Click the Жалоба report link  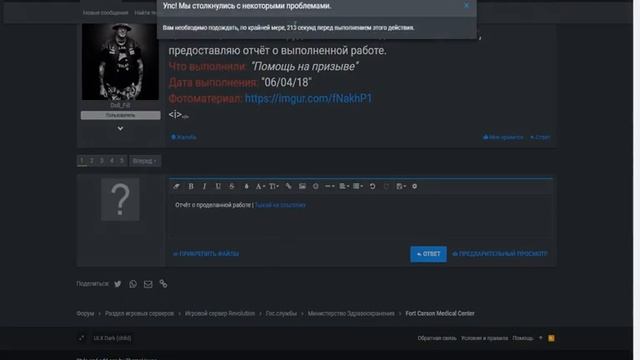coord(184,137)
